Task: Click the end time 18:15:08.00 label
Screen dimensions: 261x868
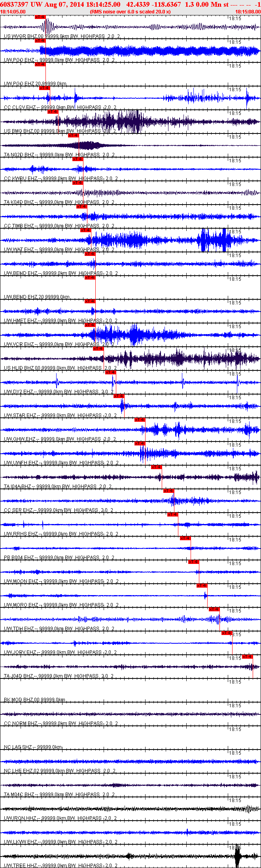Action: [248, 12]
